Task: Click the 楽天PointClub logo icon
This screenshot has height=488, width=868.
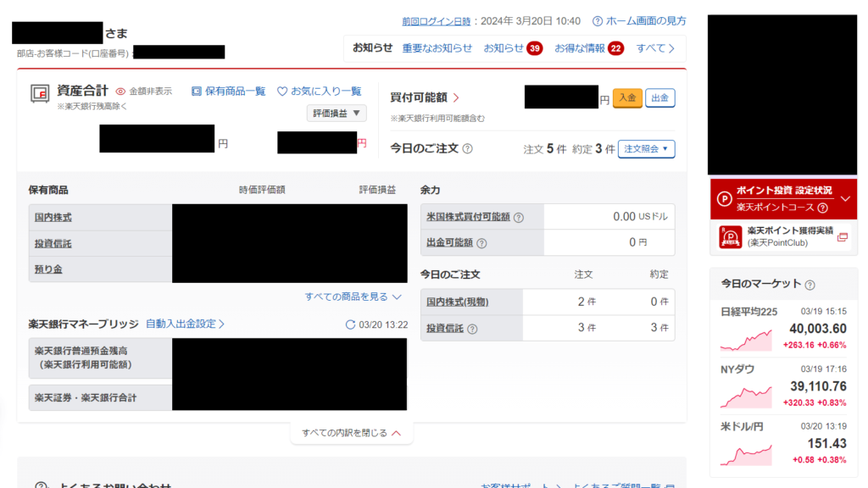Action: 730,237
